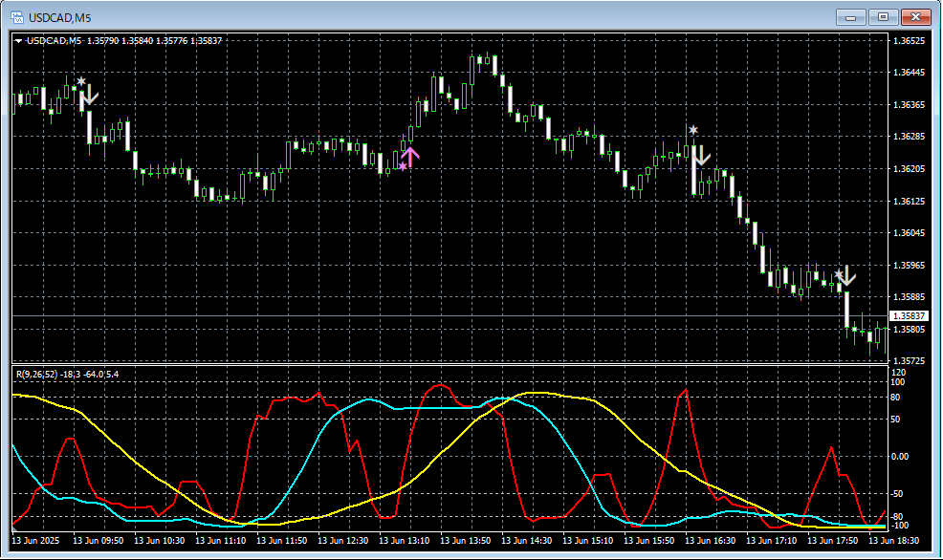The height and width of the screenshot is (560, 943).
Task: Click the indicator scale value 120
Action: coord(898,373)
